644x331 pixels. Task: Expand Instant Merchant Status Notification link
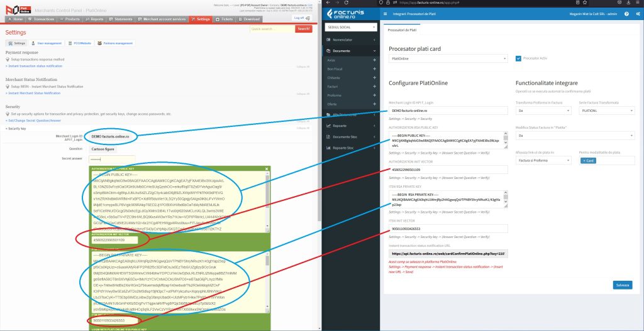click(33, 93)
